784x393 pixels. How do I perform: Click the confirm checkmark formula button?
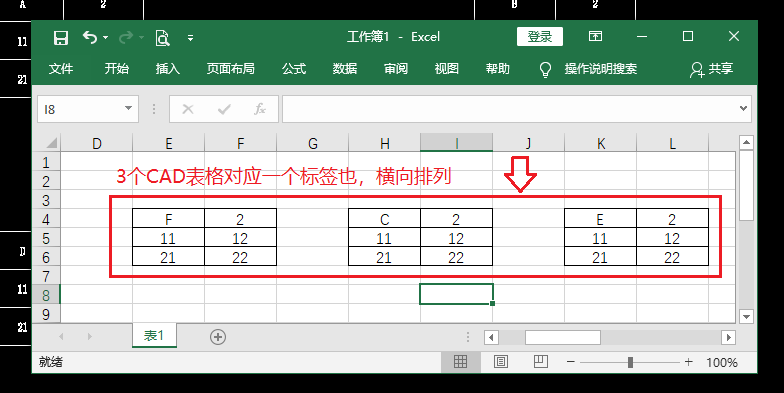pyautogui.click(x=224, y=109)
